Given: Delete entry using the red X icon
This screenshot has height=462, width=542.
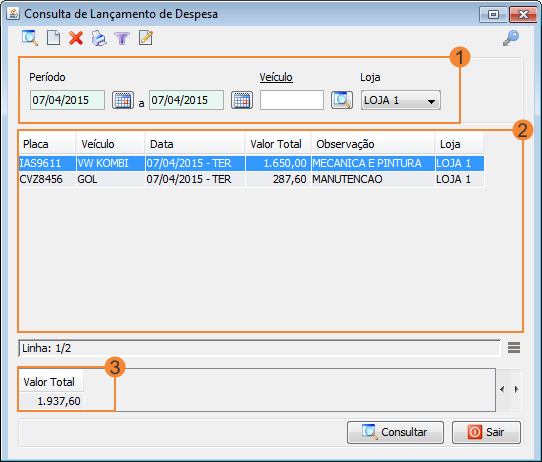Looking at the screenshot, I should pyautogui.click(x=76, y=38).
